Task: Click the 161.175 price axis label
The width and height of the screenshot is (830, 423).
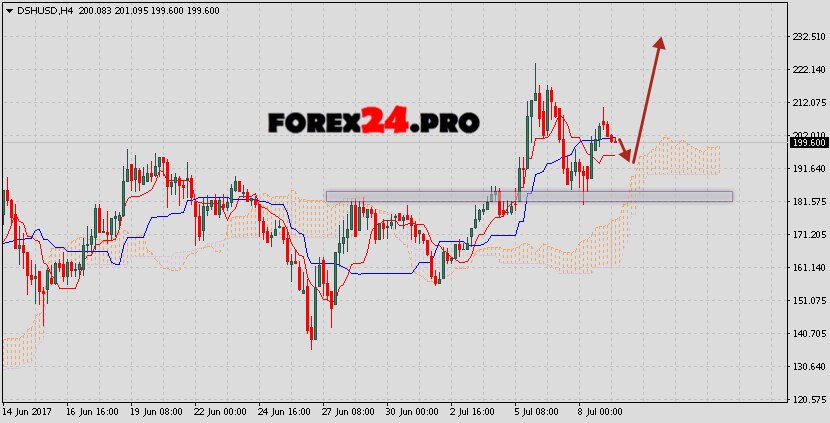Action: [807, 268]
